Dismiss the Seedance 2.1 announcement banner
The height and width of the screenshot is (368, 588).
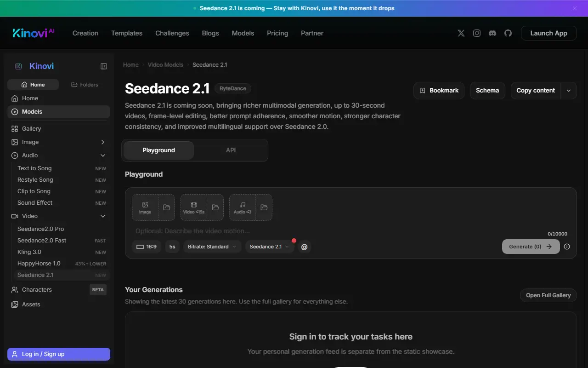pos(575,8)
